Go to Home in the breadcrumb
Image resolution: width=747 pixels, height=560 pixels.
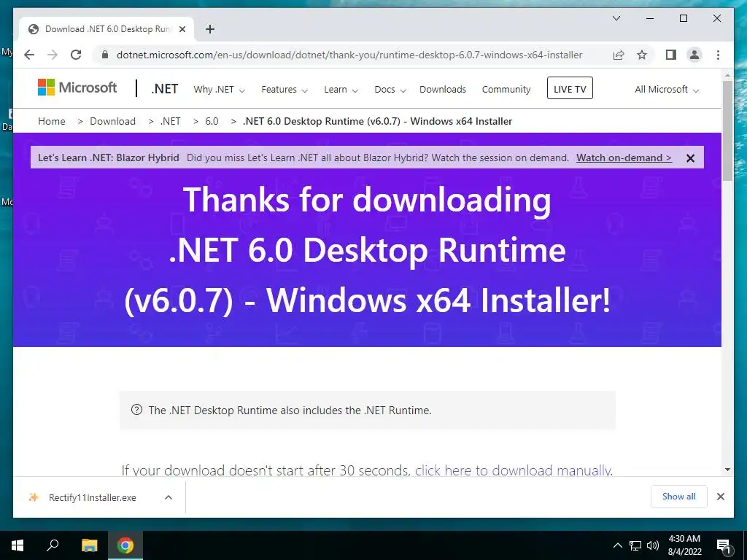click(x=52, y=122)
